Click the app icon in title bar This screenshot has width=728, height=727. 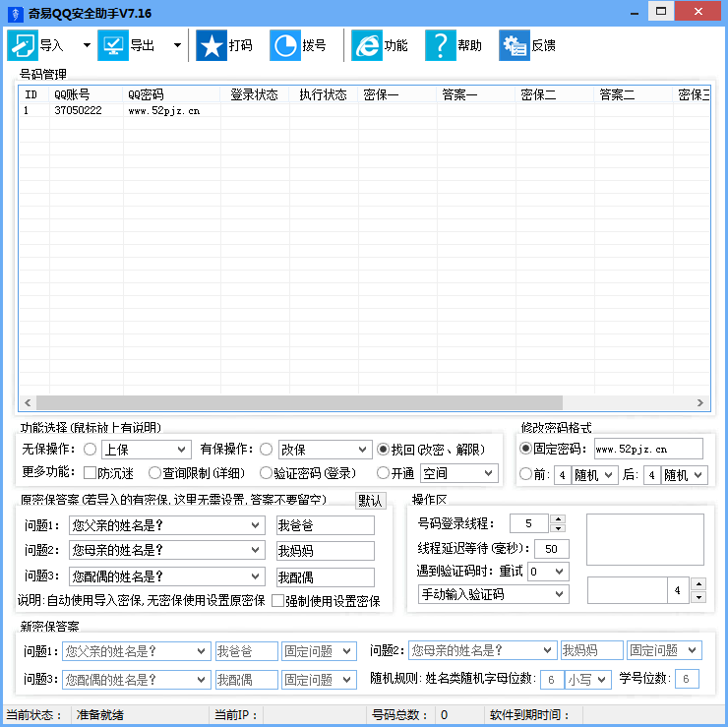(x=13, y=12)
